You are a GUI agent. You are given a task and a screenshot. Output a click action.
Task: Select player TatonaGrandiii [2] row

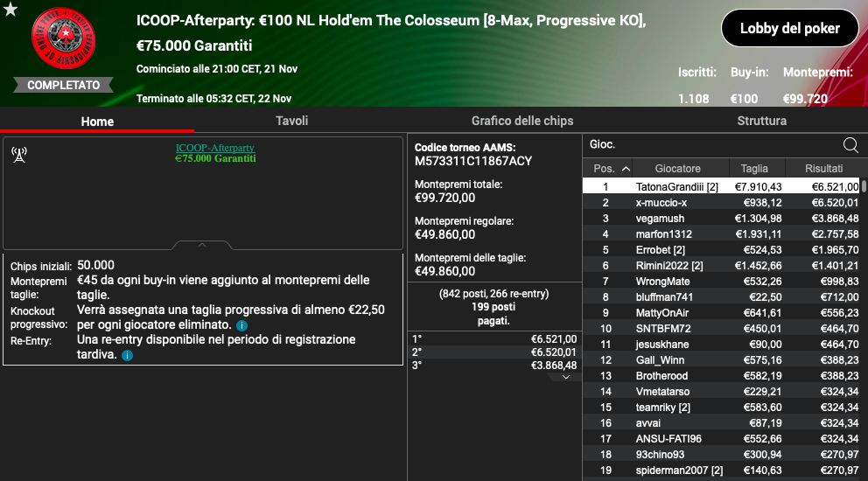click(x=721, y=186)
